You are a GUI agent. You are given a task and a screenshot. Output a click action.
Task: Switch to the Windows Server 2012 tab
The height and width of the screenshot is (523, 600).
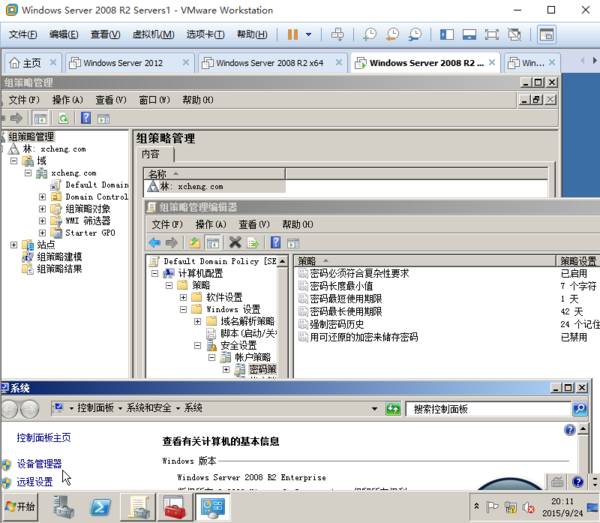[x=123, y=63]
